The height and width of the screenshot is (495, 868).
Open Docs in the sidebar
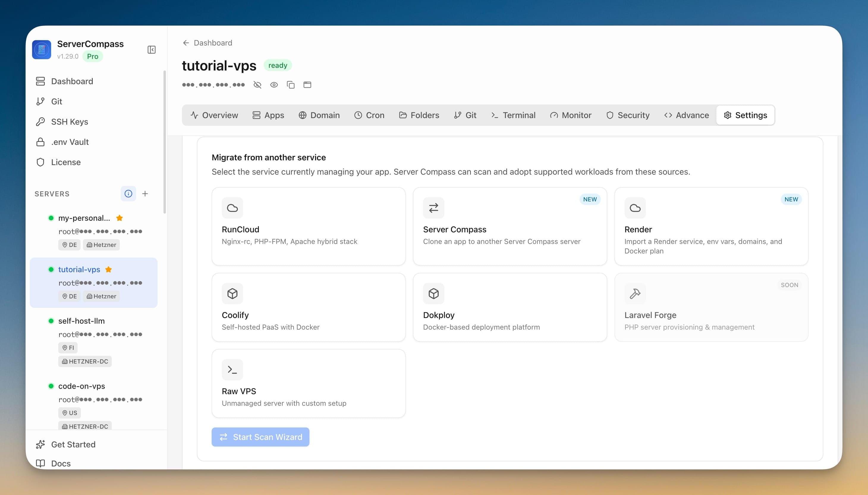pos(53,463)
